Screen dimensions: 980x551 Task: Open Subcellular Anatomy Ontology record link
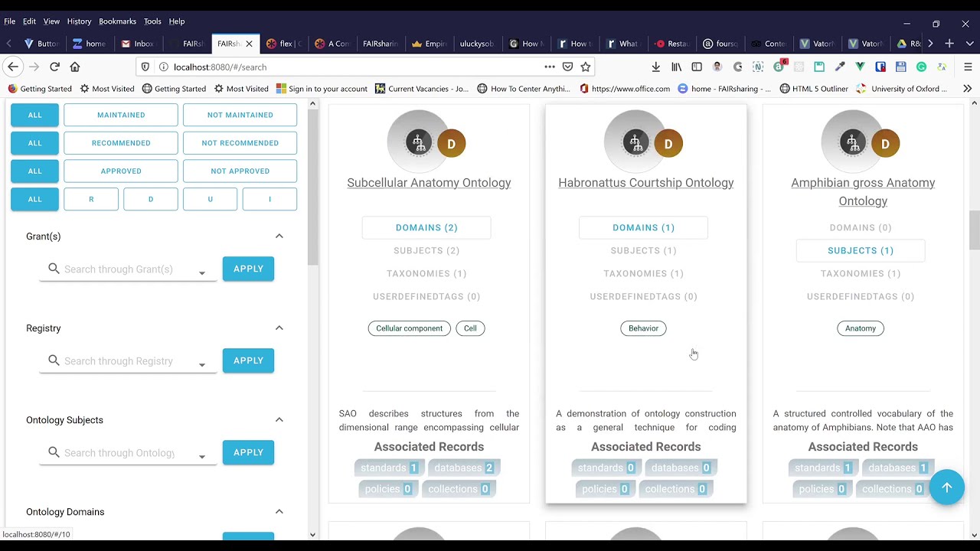tap(429, 183)
